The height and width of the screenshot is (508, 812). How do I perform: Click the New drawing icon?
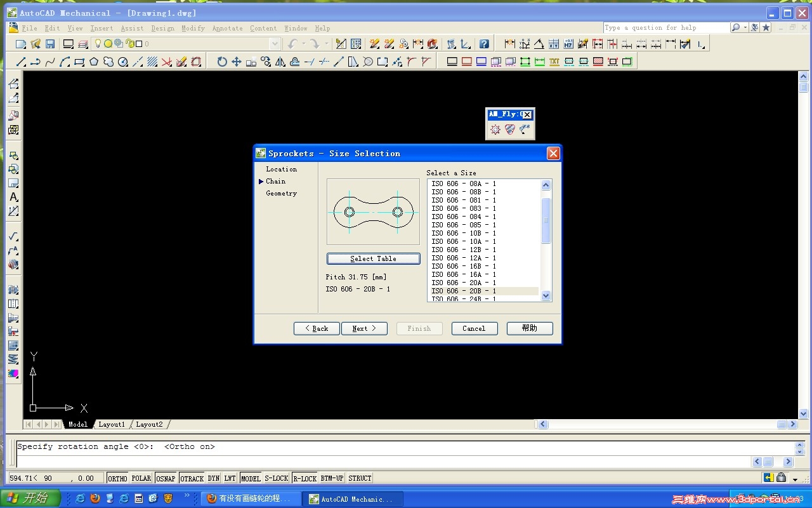21,44
